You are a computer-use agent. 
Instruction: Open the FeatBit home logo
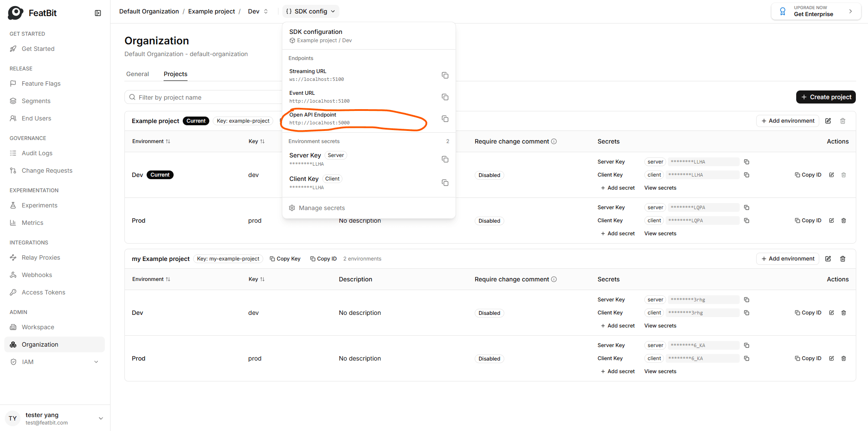(x=32, y=13)
